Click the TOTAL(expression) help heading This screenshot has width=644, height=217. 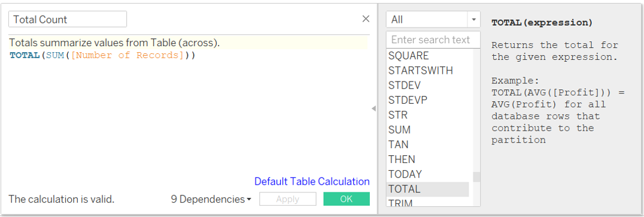coord(542,23)
